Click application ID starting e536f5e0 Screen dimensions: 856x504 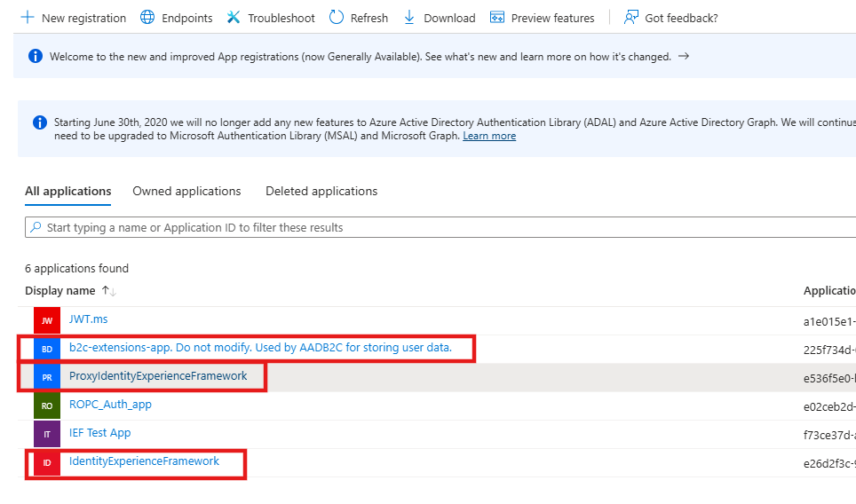[829, 379]
